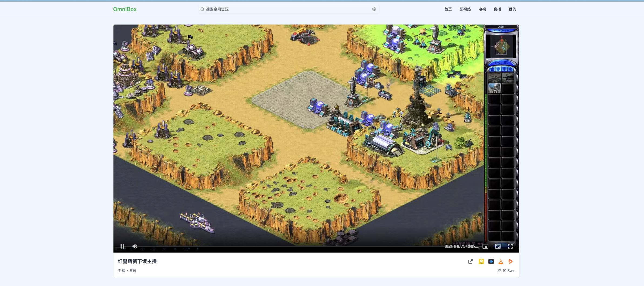This screenshot has width=644, height=286.
Task: Click the stream title 红警萌新下饭主播
Action: [x=137, y=261]
